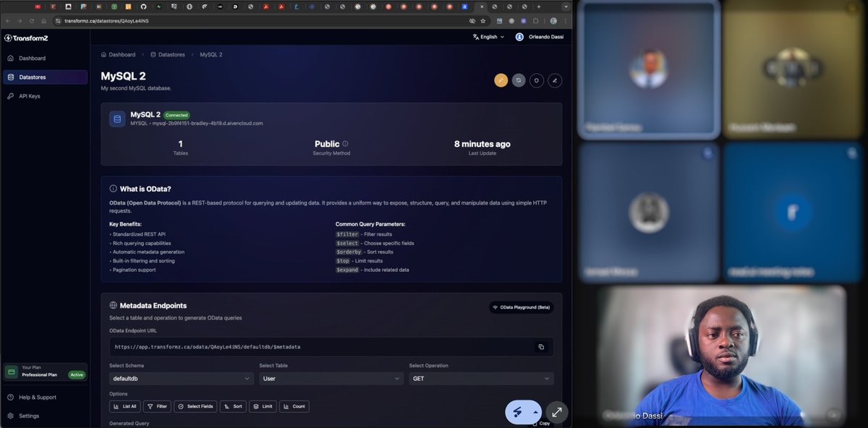This screenshot has height=428, width=868.
Task: Click the Dashboard breadcrumb link
Action: pos(118,54)
